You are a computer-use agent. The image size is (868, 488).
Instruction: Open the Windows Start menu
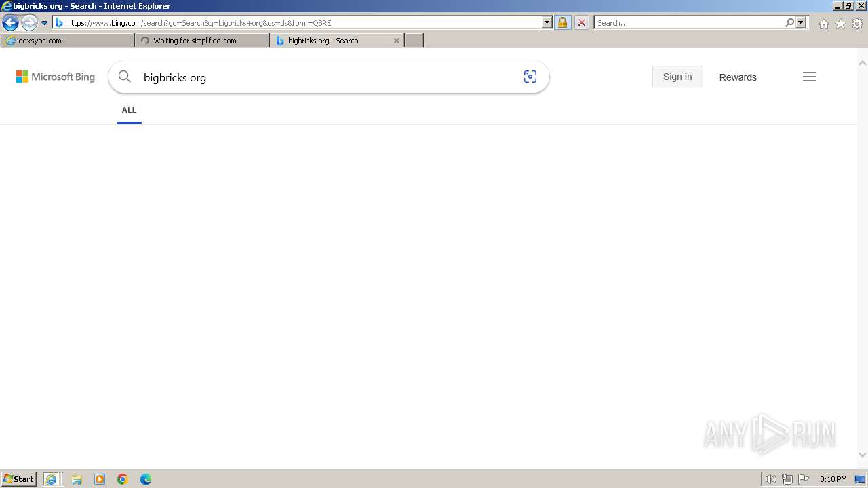point(18,479)
